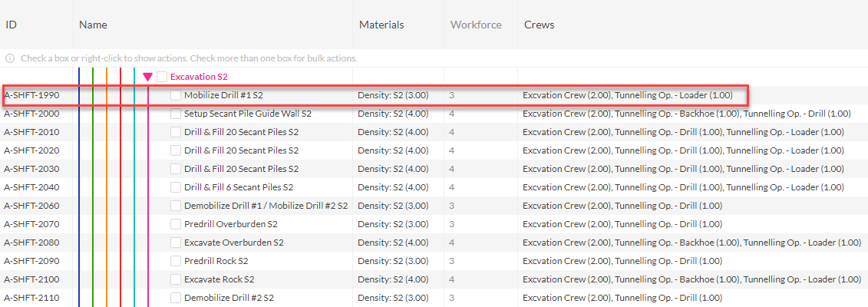The image size is (868, 307).
Task: Open Drill & Fill 6 Secant Piles S2
Action: [x=239, y=187]
